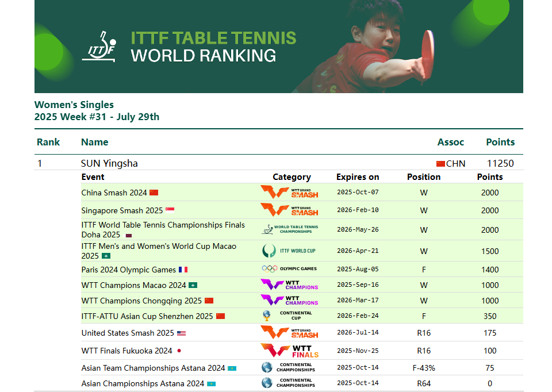The width and height of the screenshot is (552, 392).
Task: Click the WTT Finals category logo
Action: [x=289, y=351]
